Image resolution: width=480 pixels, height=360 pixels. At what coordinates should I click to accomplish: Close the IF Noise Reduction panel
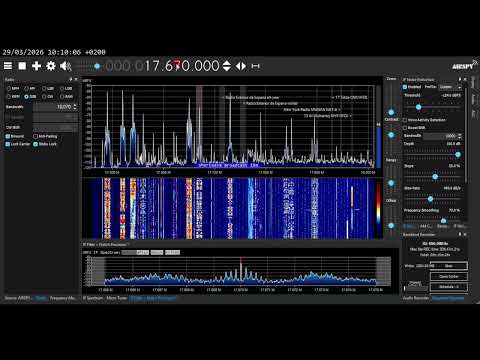465,79
